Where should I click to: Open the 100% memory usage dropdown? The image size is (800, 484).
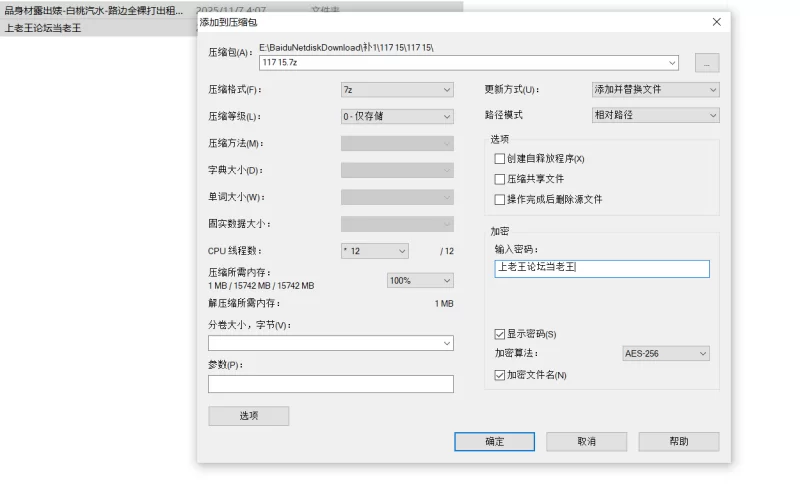[420, 281]
